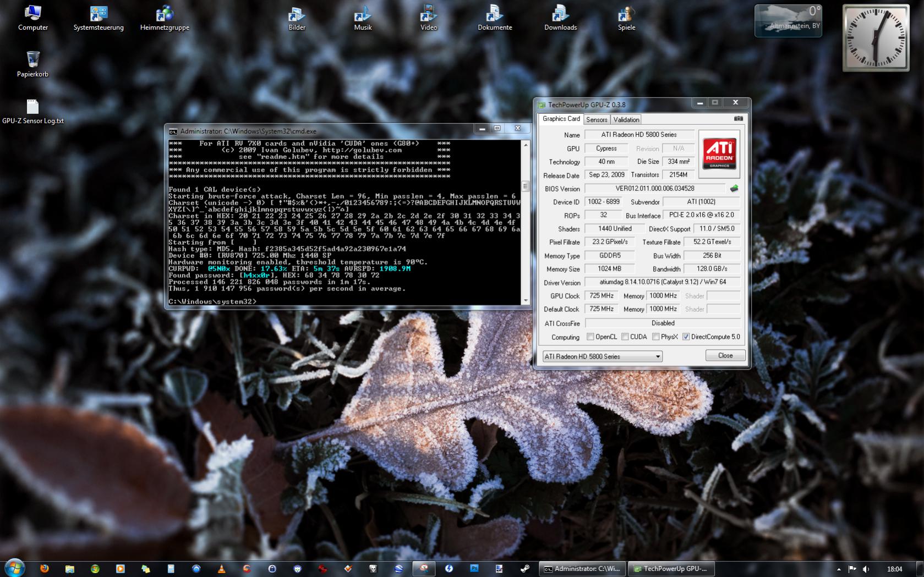Click the Driver Version value field
This screenshot has width=924, height=577.
click(663, 282)
